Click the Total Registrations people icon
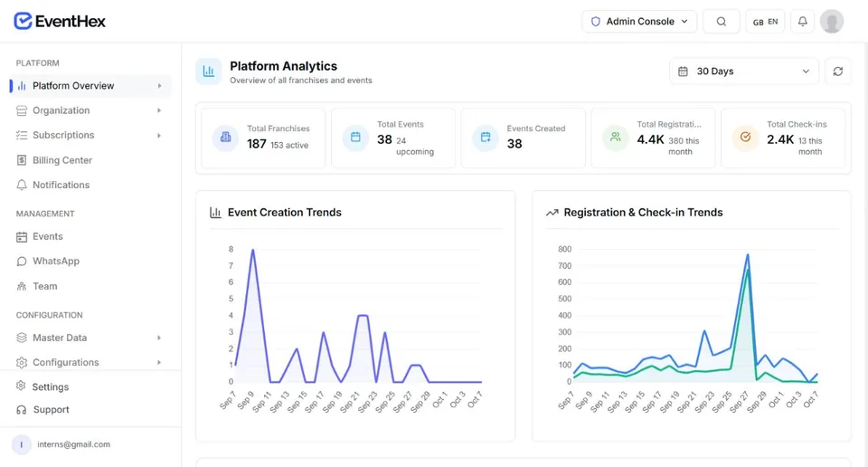868x467 pixels. pos(616,137)
